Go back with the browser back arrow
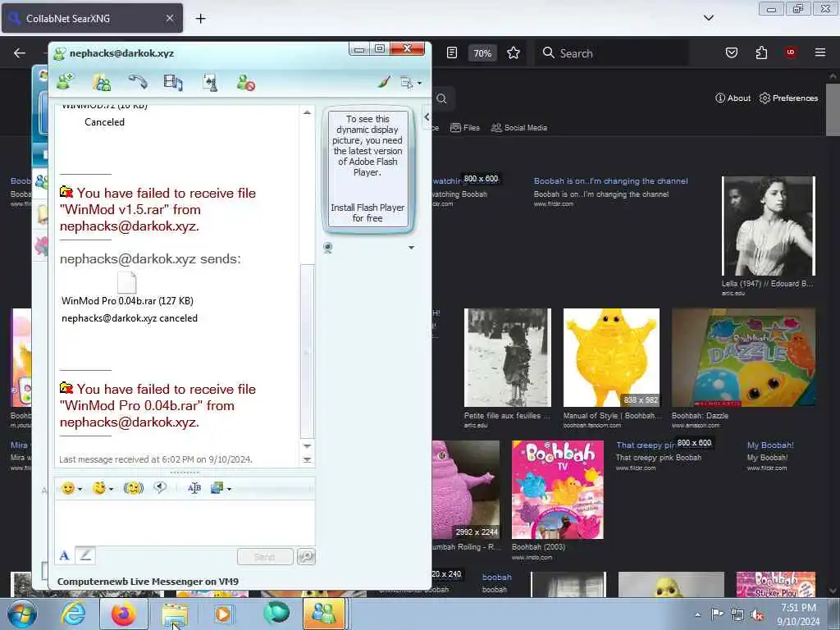Viewport: 840px width, 630px height. click(x=20, y=52)
